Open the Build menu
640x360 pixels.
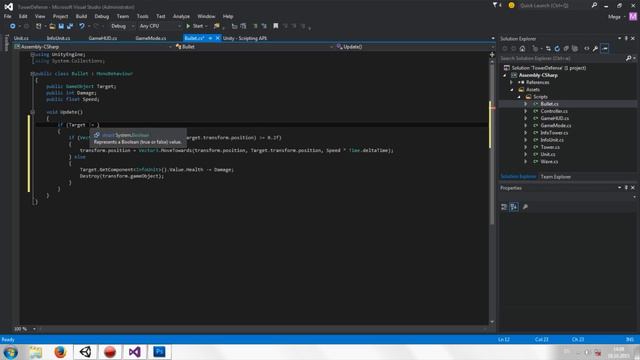pyautogui.click(x=81, y=16)
